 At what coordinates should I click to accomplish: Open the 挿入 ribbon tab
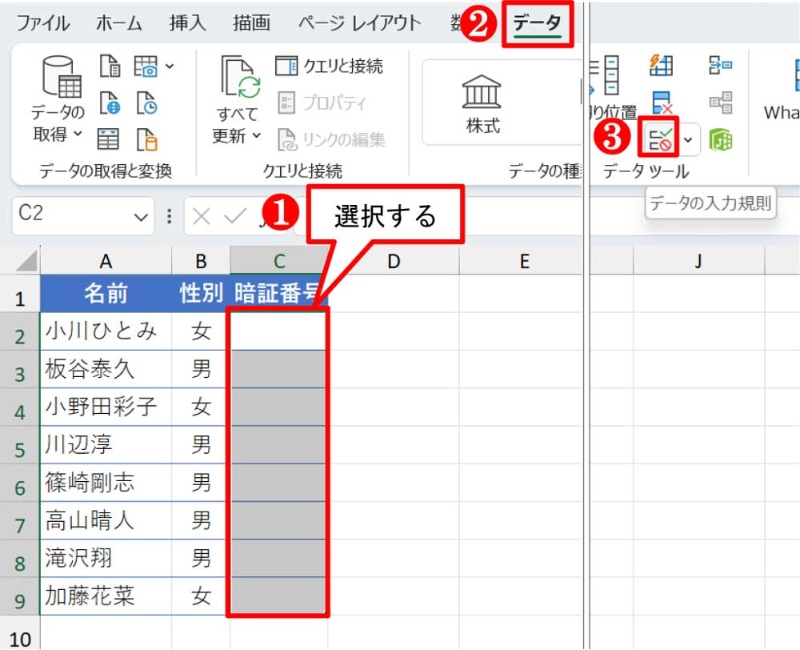point(192,24)
